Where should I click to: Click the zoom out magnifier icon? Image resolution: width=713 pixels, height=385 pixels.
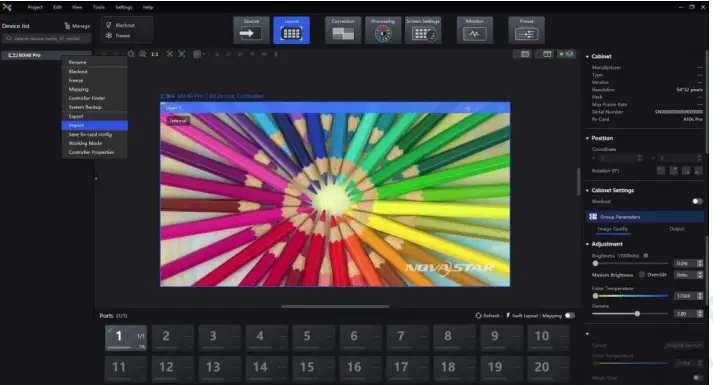131,54
